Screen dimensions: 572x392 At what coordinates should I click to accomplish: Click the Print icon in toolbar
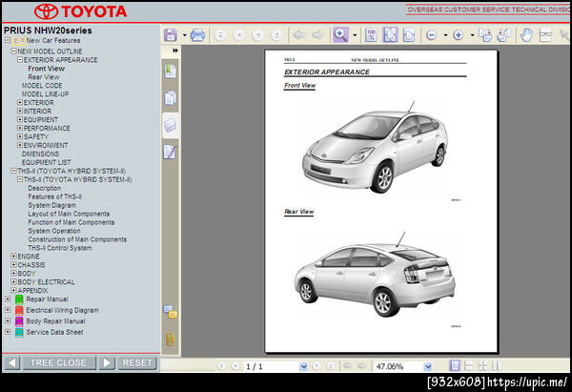(197, 35)
